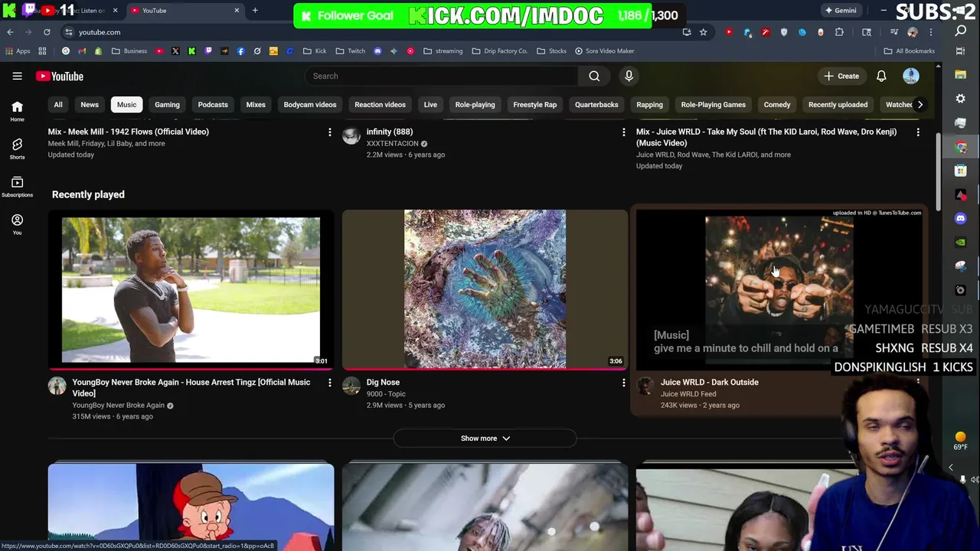Image resolution: width=980 pixels, height=551 pixels.
Task: Open the X bookmark icon
Action: tap(175, 51)
